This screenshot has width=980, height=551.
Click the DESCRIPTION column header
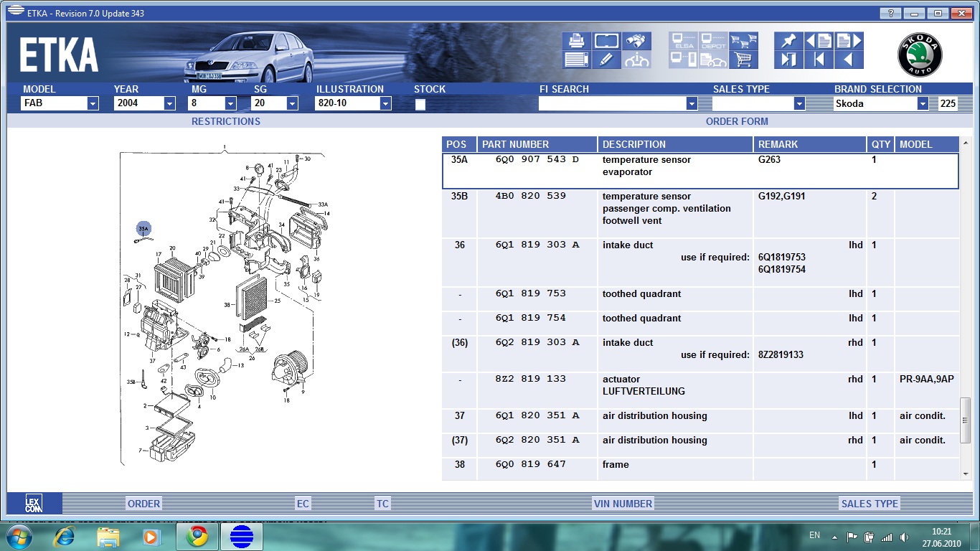point(676,144)
